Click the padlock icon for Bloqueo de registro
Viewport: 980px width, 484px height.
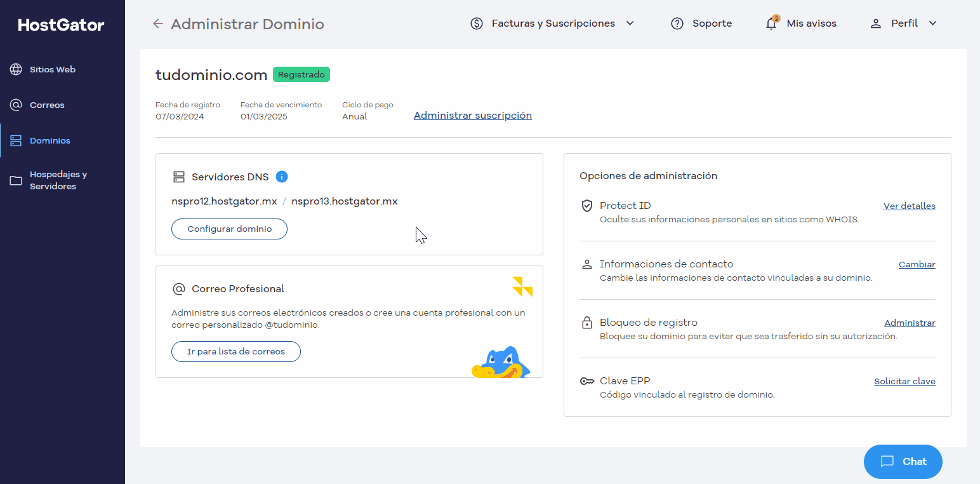pos(587,323)
